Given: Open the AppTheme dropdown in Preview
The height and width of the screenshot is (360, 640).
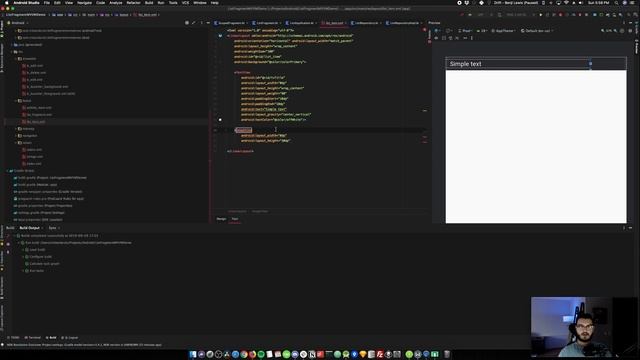Looking at the screenshot, I should (504, 31).
